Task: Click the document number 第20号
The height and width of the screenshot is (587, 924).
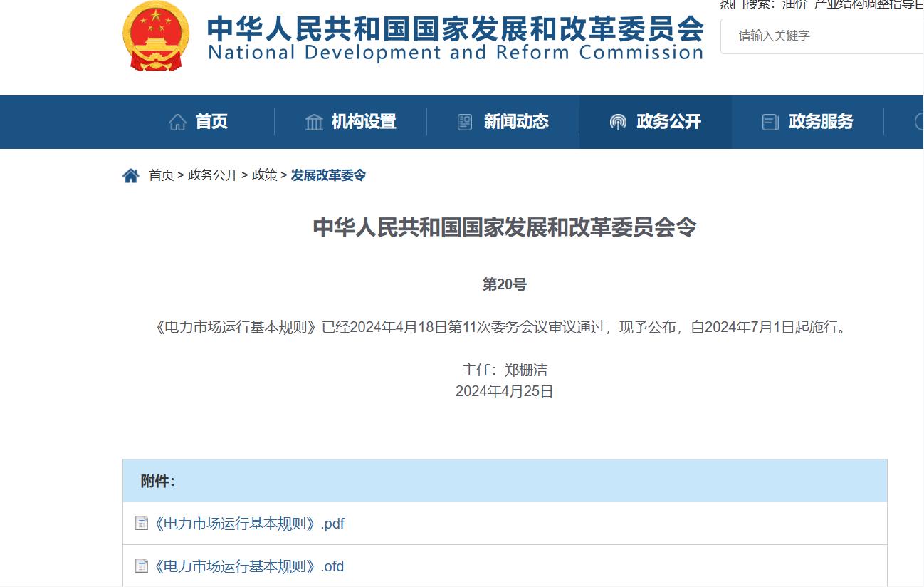Action: 505,284
